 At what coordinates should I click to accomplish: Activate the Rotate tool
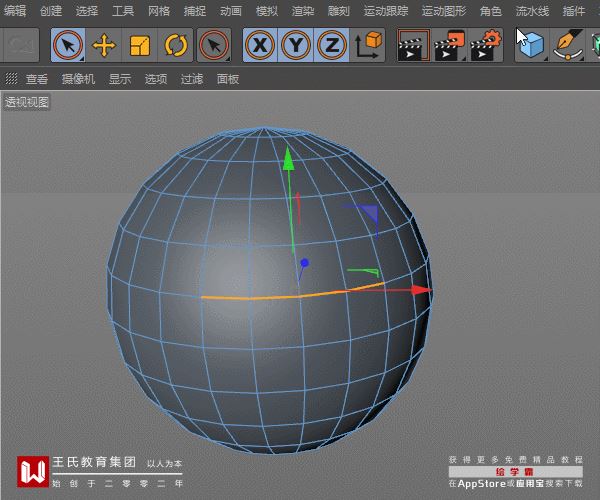(x=176, y=45)
